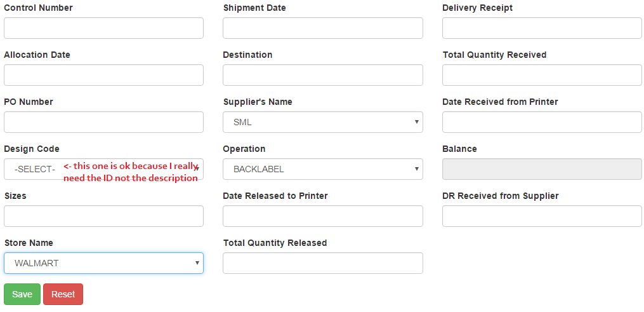
Task: Click the Total Quantity Released input
Action: (322, 263)
